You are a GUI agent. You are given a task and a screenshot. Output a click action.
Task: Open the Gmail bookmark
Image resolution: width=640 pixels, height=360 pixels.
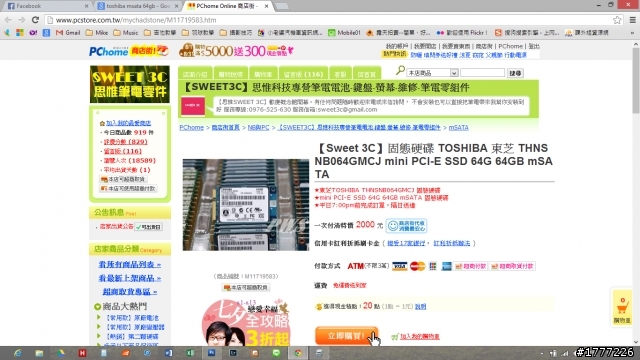68,33
